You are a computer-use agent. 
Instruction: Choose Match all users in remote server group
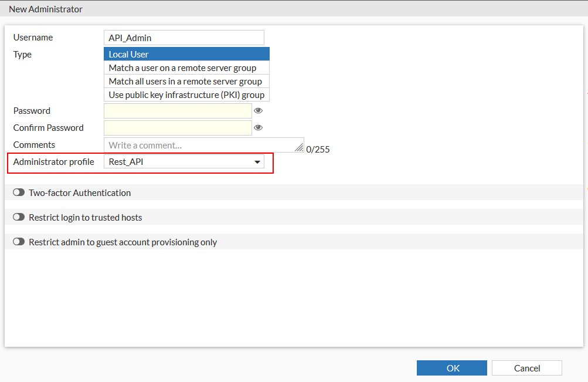point(186,81)
